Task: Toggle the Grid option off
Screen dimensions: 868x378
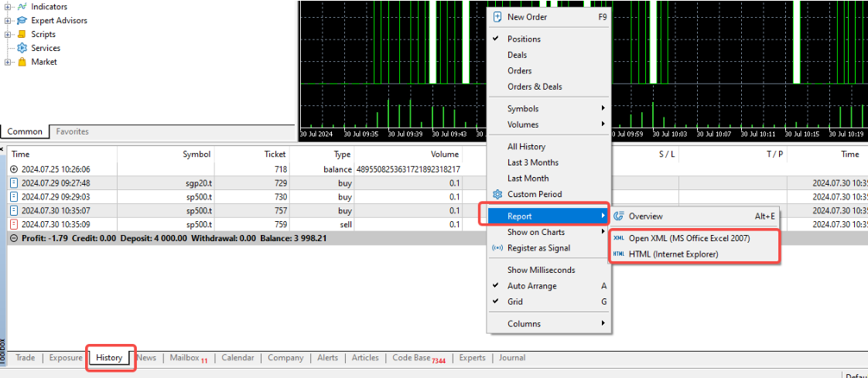Action: (514, 301)
